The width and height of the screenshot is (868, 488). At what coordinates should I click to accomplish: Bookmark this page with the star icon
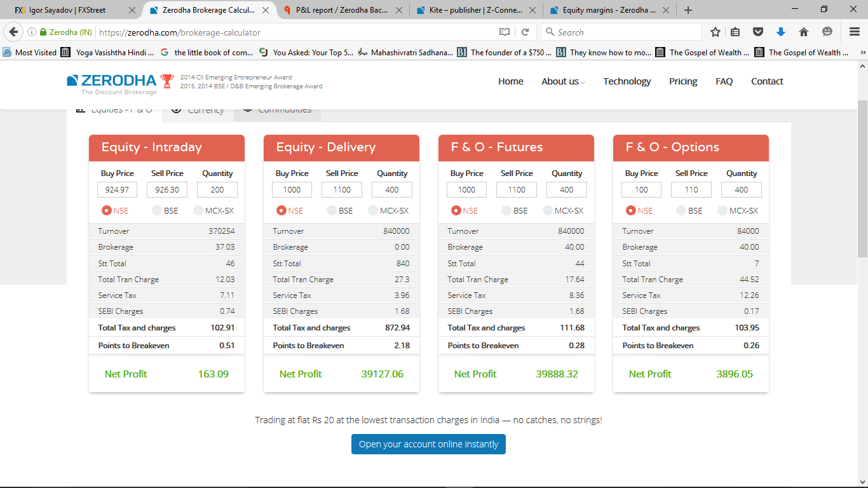coord(715,32)
